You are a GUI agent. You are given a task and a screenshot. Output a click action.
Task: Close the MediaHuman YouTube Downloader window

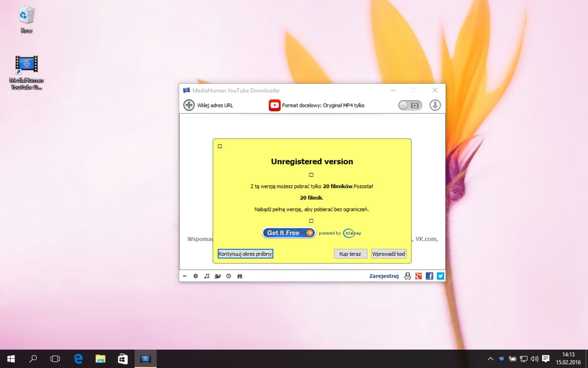435,90
